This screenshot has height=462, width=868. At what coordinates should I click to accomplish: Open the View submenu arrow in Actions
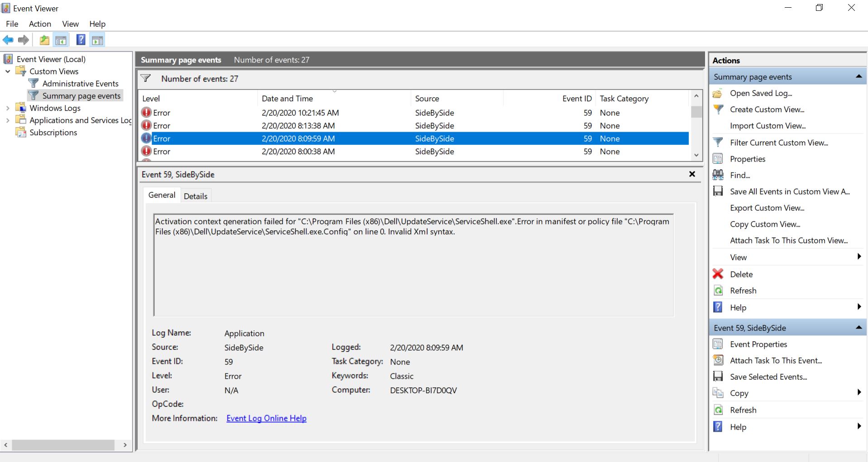tap(859, 257)
